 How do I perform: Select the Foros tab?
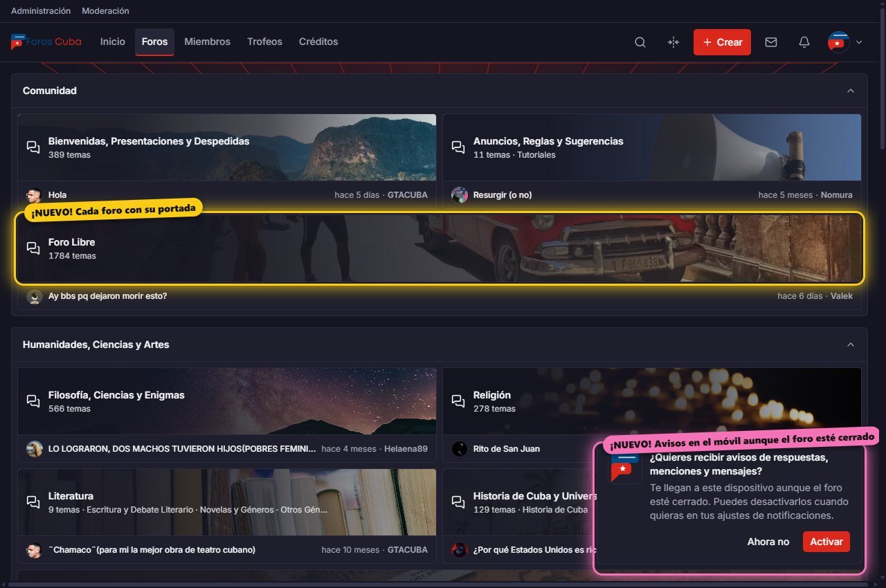click(x=154, y=42)
